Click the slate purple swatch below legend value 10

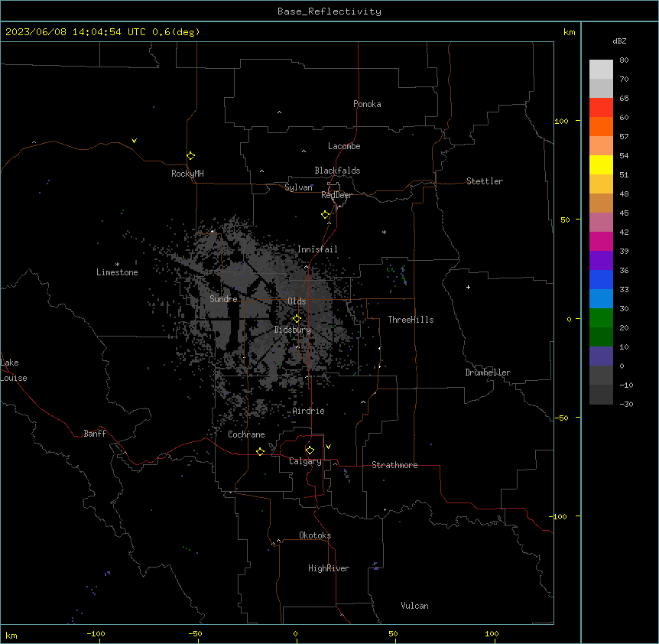click(x=601, y=356)
